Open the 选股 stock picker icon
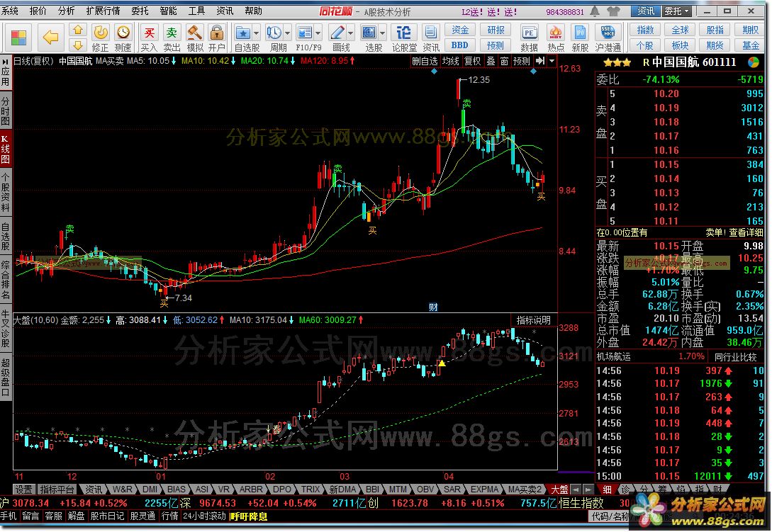The height and width of the screenshot is (532, 772). (x=369, y=38)
